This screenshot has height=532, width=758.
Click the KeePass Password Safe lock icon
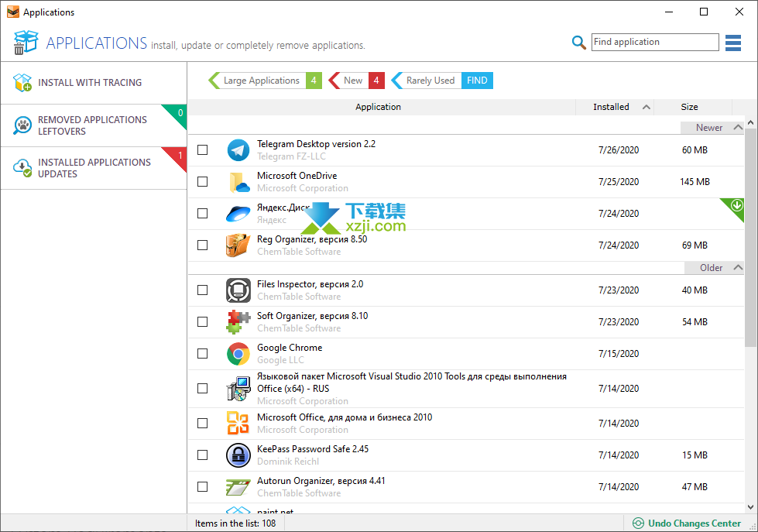(x=238, y=455)
